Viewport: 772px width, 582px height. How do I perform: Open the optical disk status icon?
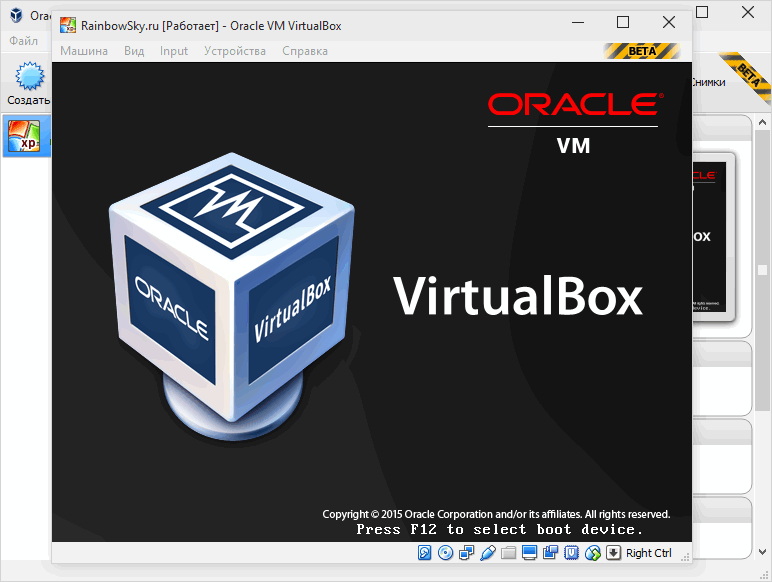pyautogui.click(x=446, y=553)
